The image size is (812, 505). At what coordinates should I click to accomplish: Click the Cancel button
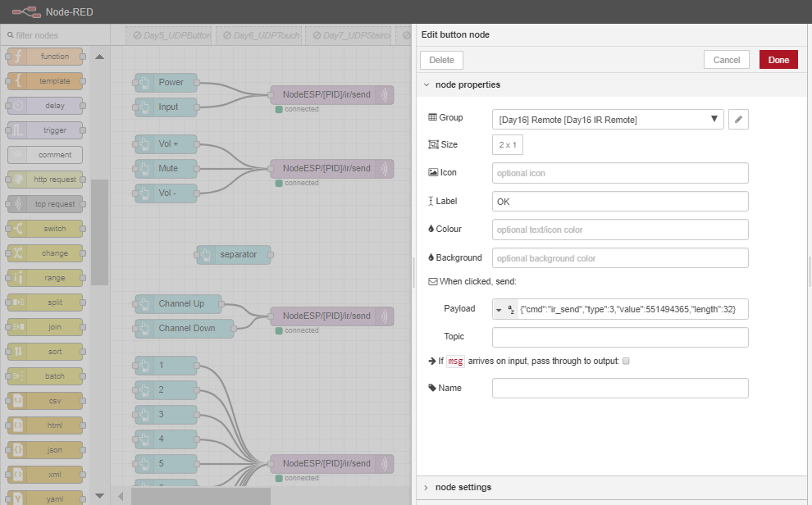pos(726,60)
